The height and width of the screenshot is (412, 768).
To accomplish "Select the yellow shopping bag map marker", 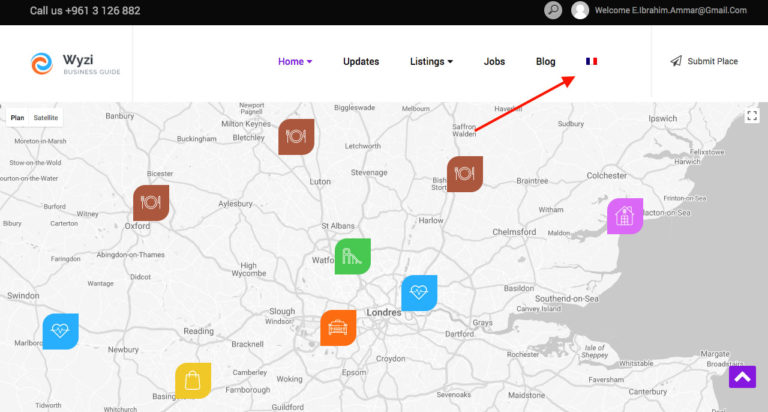I will click(193, 380).
